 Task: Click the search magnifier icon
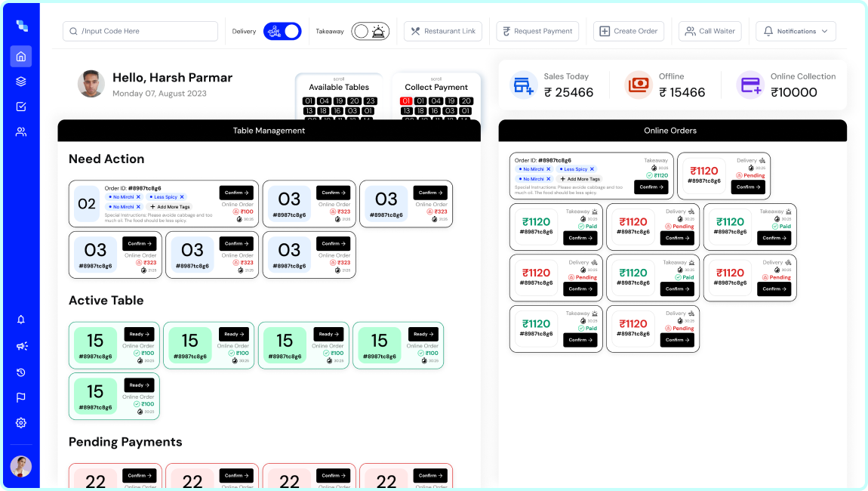click(x=73, y=32)
